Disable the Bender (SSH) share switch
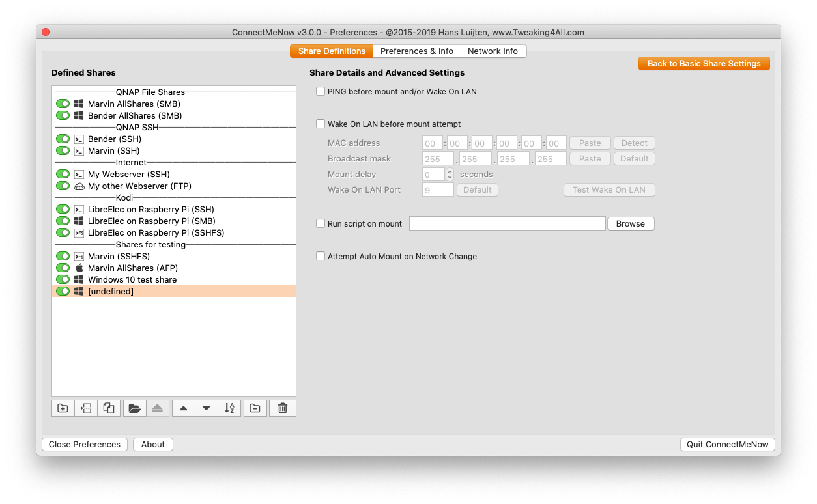This screenshot has height=504, width=817. point(63,139)
